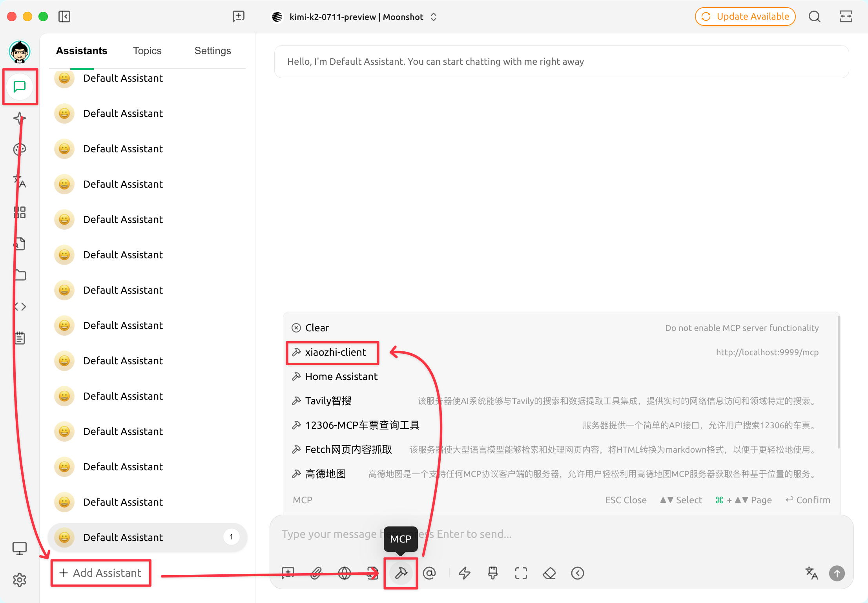Click the Add Assistant button
Screen dimensions: 868x603
tap(100, 573)
